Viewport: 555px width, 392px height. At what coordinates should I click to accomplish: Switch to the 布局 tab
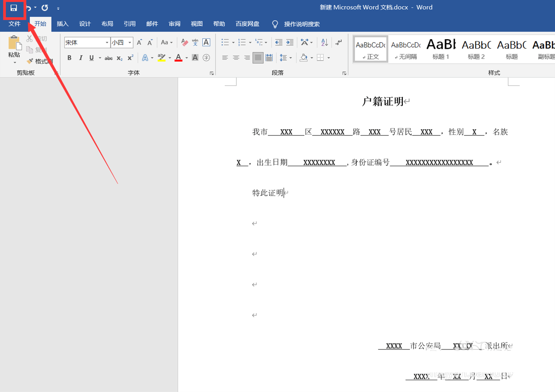click(x=107, y=24)
